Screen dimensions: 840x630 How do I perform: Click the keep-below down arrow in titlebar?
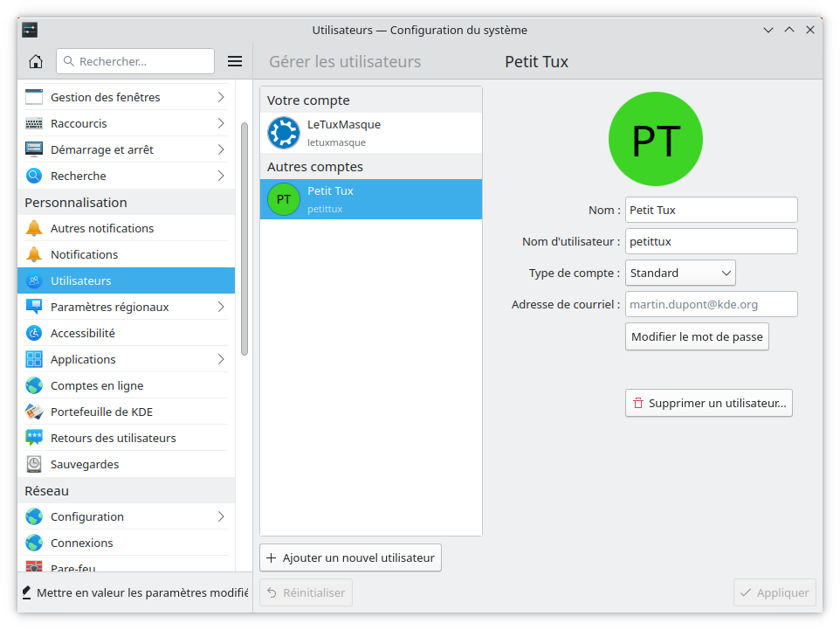tap(768, 30)
